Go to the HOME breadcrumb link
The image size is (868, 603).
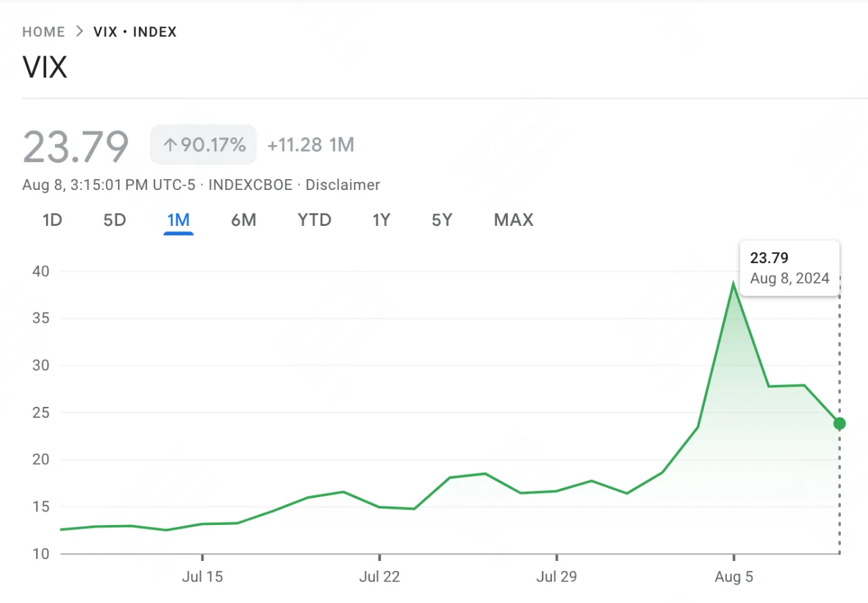pyautogui.click(x=43, y=32)
